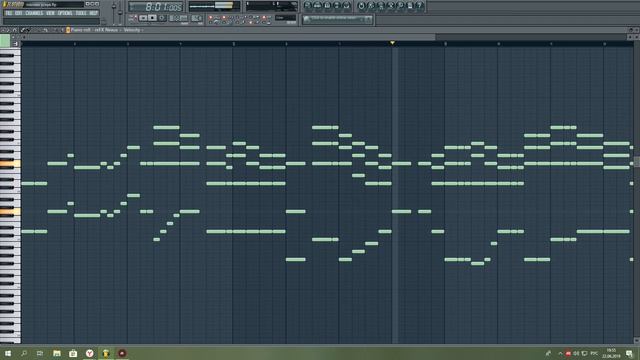The width and height of the screenshot is (640, 360).
Task: Open the Velocity event selector
Action: [x=133, y=30]
